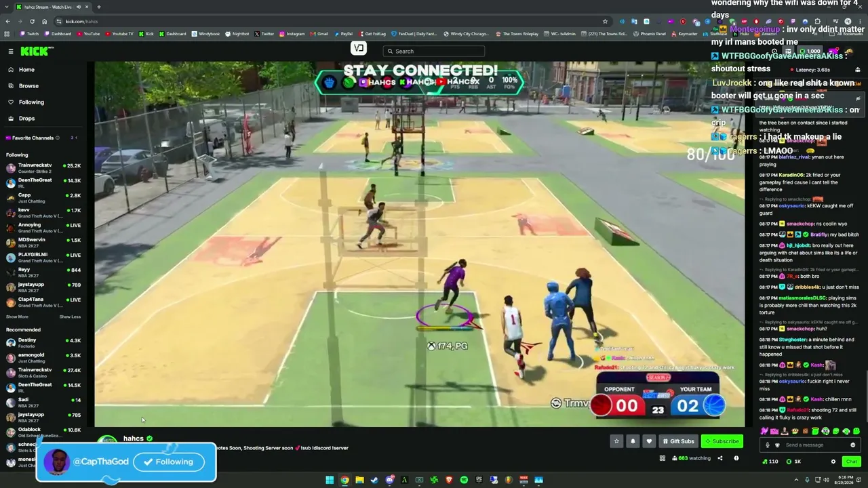Click the kick.com address bar
Image resolution: width=868 pixels, height=488 pixels.
click(x=332, y=21)
